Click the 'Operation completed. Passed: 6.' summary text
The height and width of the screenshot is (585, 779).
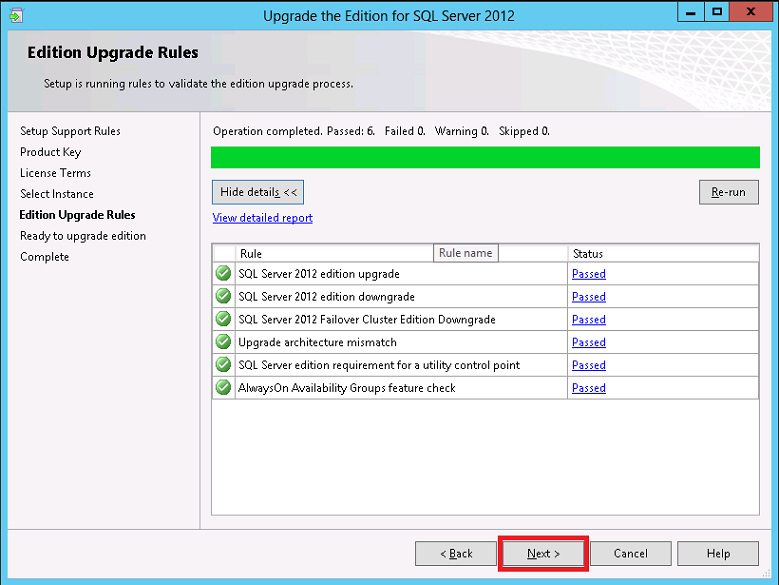(294, 131)
